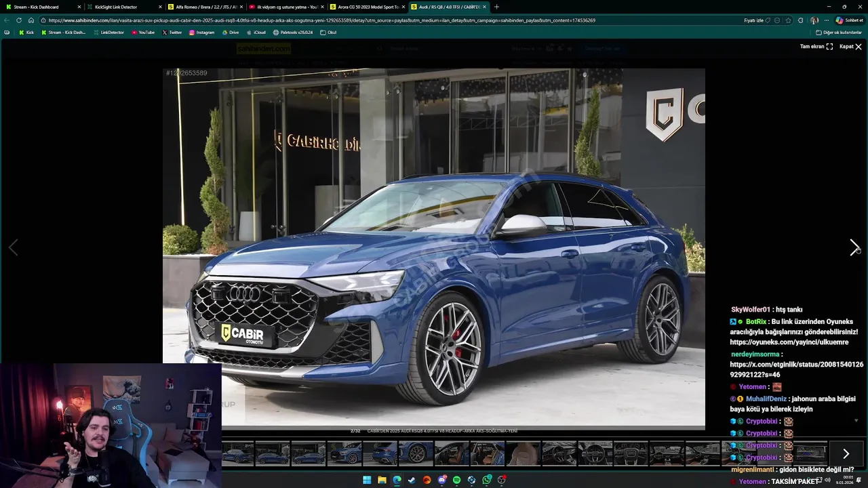Show previous photo with left arrow

13,247
